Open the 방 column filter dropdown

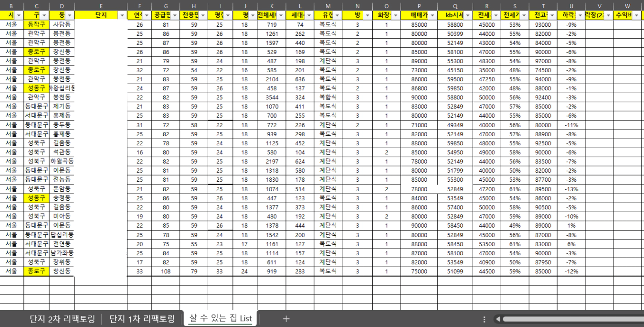(x=368, y=15)
